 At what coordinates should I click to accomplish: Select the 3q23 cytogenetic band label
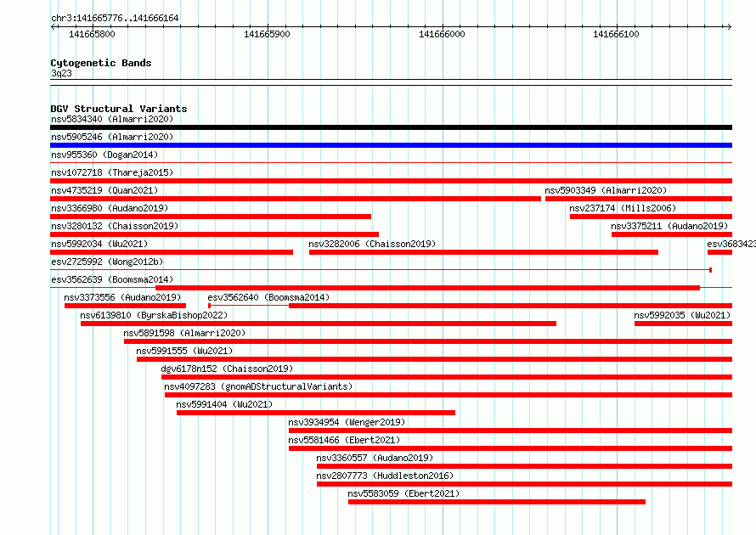coord(61,73)
